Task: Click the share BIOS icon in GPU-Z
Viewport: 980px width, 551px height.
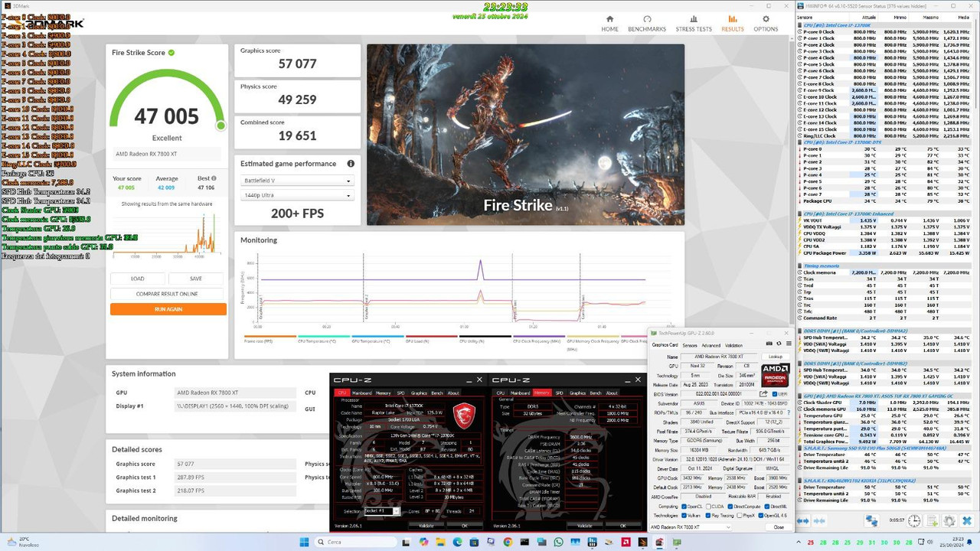Action: (x=763, y=393)
